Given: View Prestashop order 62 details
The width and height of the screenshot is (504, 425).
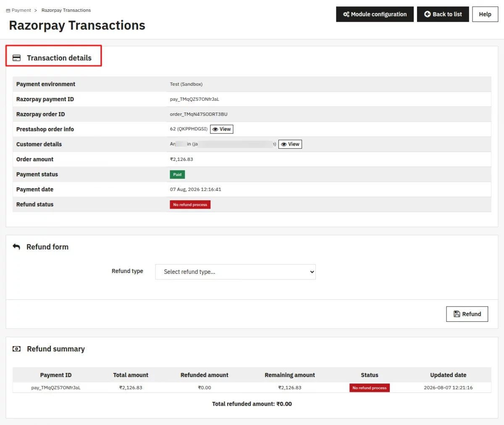Looking at the screenshot, I should (221, 129).
